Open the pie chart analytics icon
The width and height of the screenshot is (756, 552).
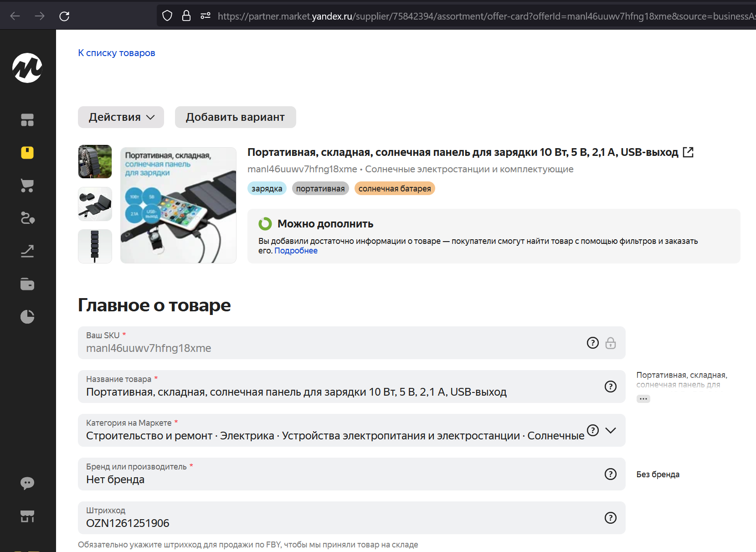(27, 317)
